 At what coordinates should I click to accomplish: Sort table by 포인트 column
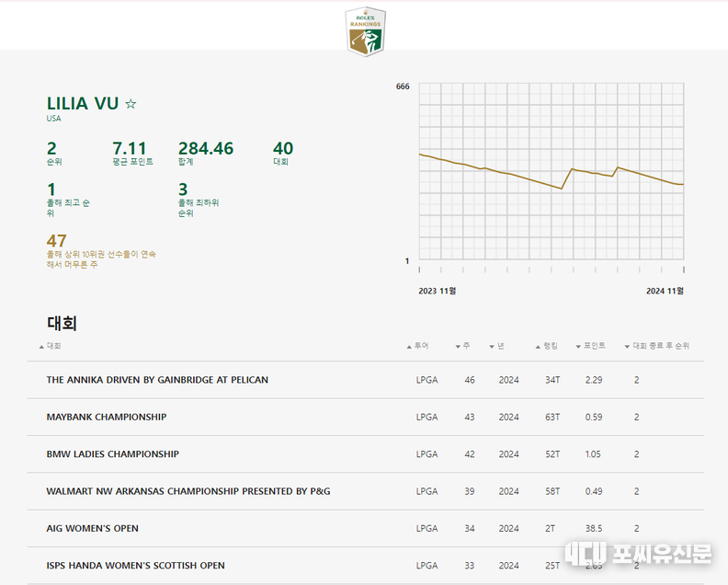point(590,346)
